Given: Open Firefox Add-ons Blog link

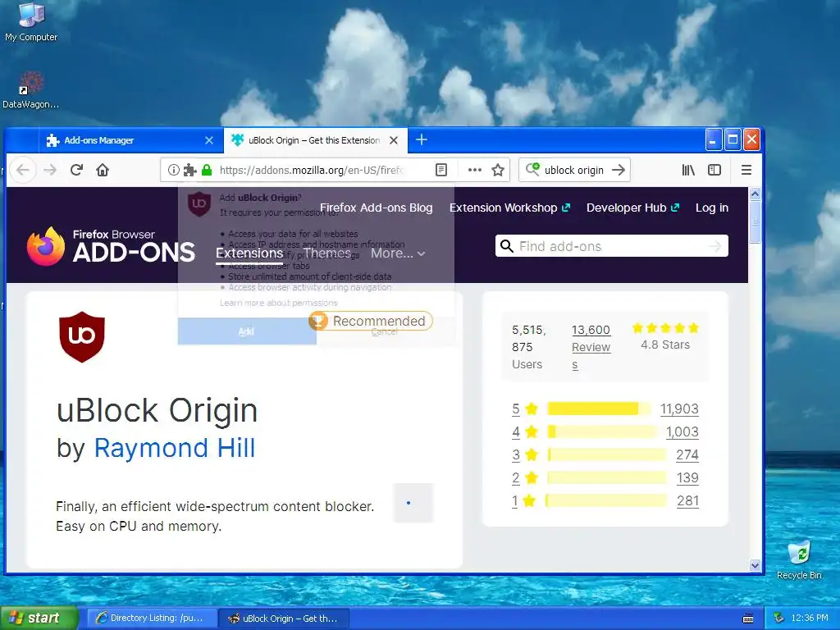Looking at the screenshot, I should pyautogui.click(x=376, y=208).
